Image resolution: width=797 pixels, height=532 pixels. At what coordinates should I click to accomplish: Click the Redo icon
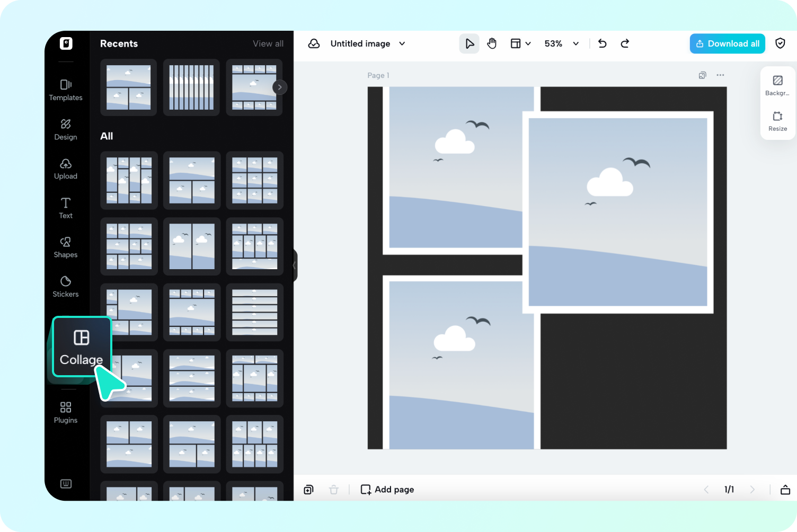625,43
